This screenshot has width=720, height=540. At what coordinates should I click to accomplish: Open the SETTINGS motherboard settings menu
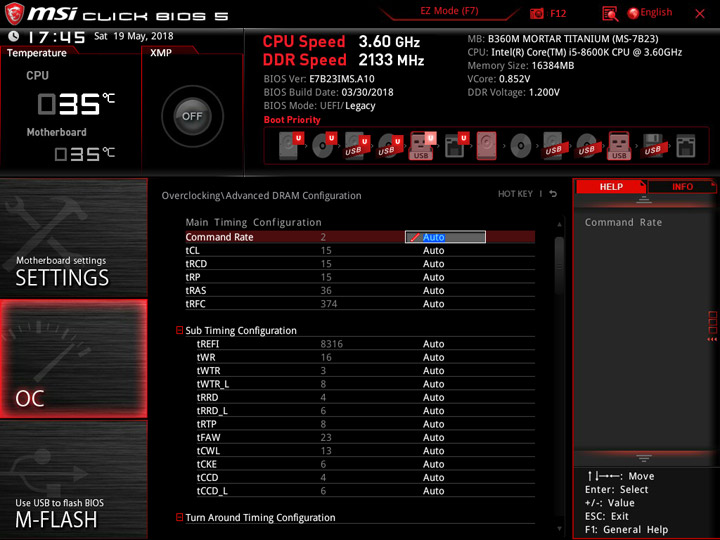(73, 238)
